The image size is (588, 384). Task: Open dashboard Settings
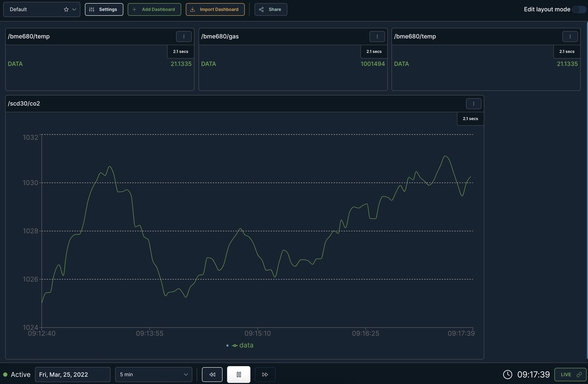point(104,9)
